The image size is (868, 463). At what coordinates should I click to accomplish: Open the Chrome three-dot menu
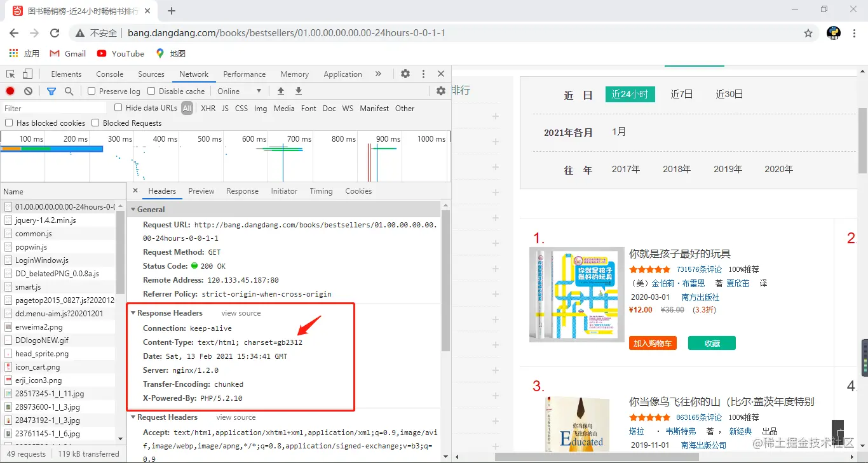pos(854,33)
